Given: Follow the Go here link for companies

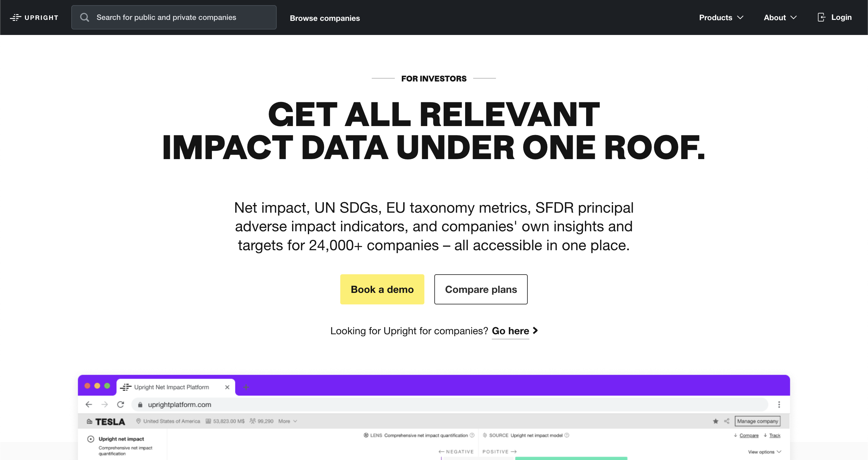Looking at the screenshot, I should (x=510, y=331).
